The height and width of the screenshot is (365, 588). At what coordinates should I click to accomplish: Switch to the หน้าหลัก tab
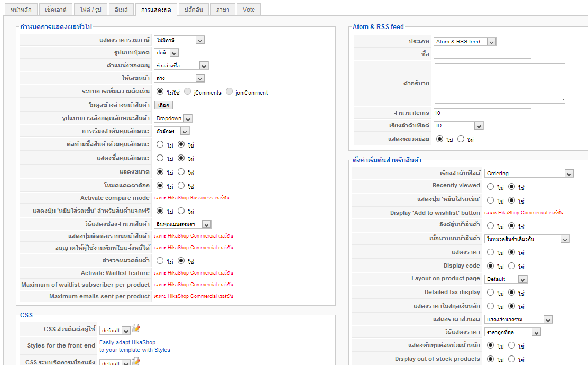point(21,10)
